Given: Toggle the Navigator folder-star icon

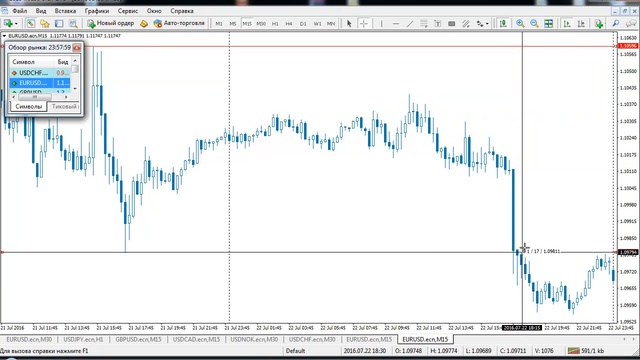Looking at the screenshot, I should point(45,24).
